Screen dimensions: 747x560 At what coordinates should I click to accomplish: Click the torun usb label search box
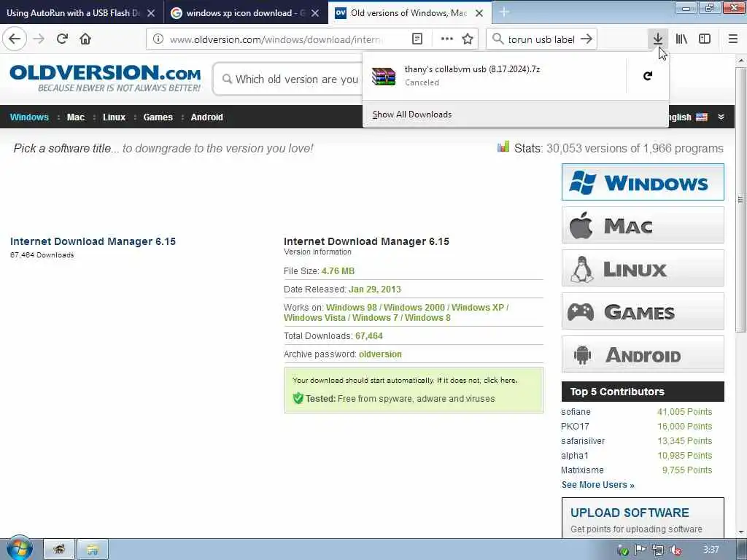pos(541,39)
